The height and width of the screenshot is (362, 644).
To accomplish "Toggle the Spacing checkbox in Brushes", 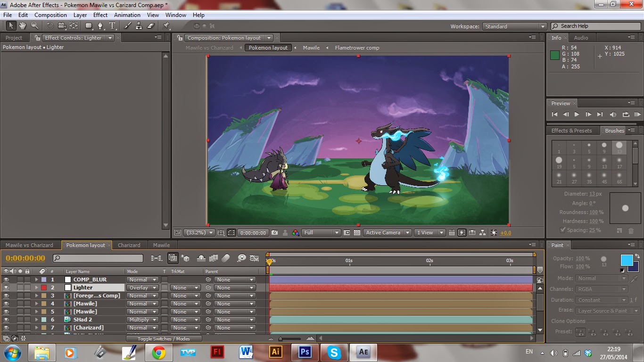I will click(562, 230).
